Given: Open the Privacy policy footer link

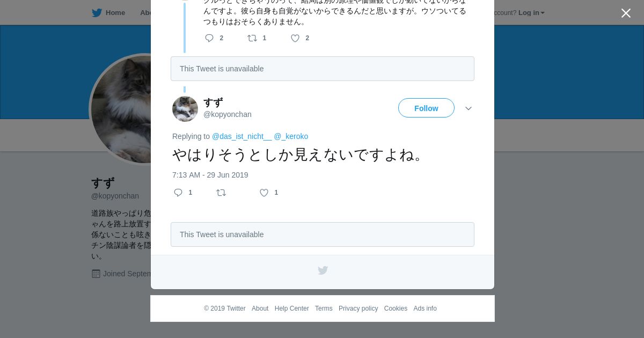Looking at the screenshot, I should click(x=358, y=308).
